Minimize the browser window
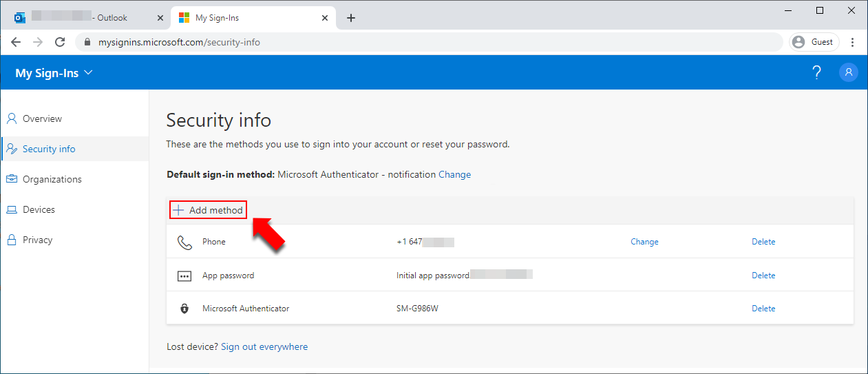 click(x=787, y=10)
